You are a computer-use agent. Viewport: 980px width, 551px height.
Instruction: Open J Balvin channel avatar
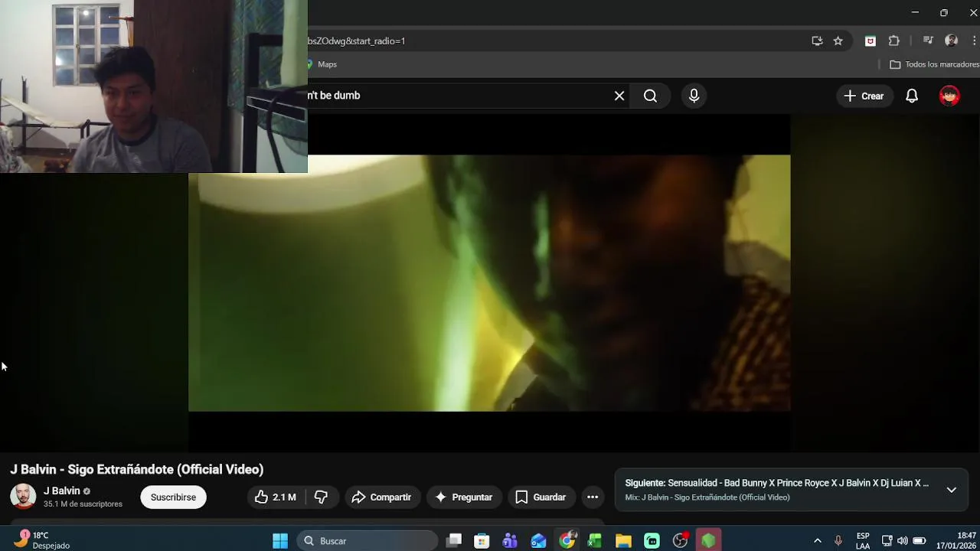click(x=23, y=497)
